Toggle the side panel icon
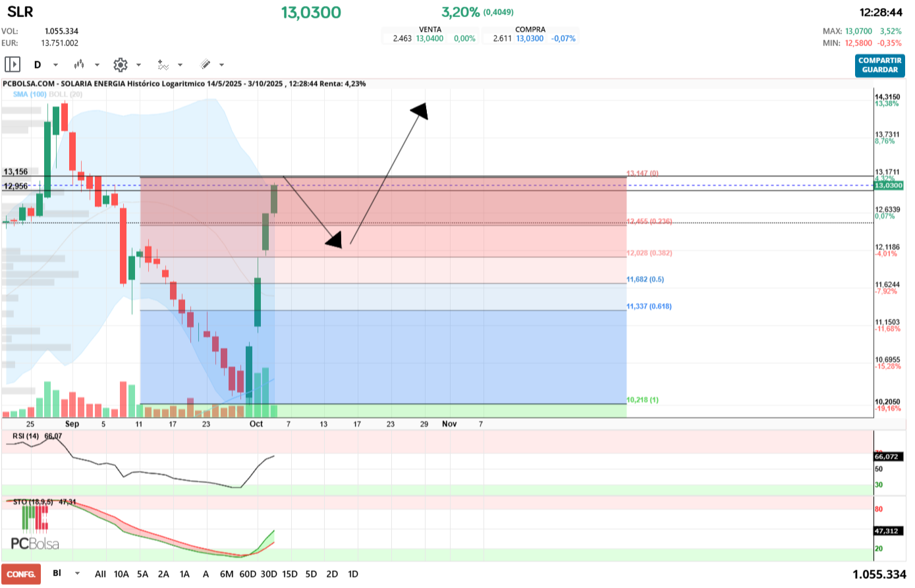The width and height of the screenshot is (915, 588). tap(13, 65)
